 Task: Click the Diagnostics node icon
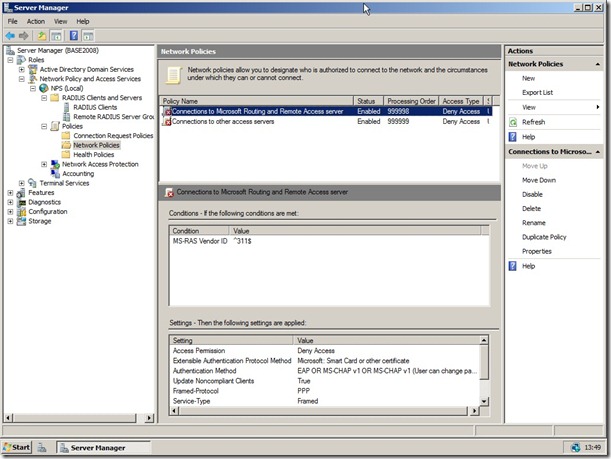21,202
